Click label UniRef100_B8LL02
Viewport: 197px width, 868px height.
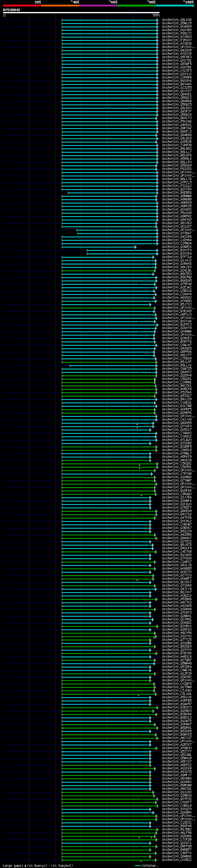(x=177, y=365)
